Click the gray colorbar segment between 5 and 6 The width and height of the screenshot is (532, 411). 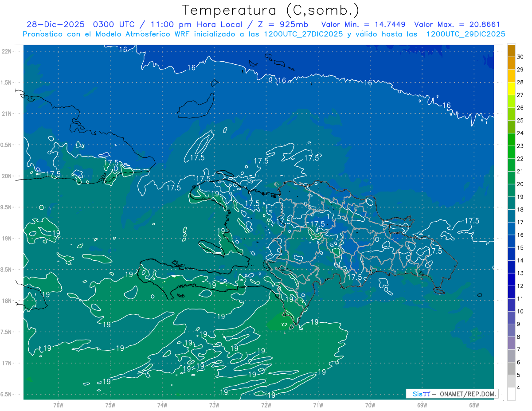point(511,368)
